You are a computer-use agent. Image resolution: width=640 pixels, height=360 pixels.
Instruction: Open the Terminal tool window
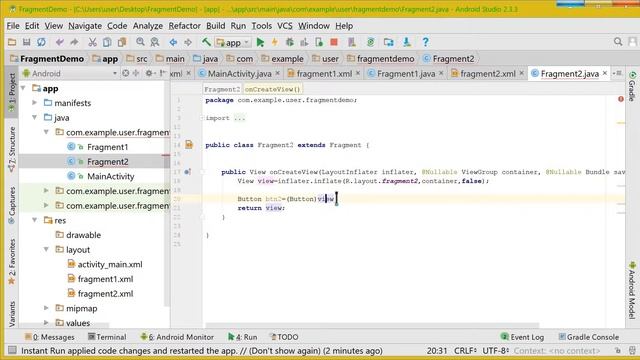tap(107, 337)
